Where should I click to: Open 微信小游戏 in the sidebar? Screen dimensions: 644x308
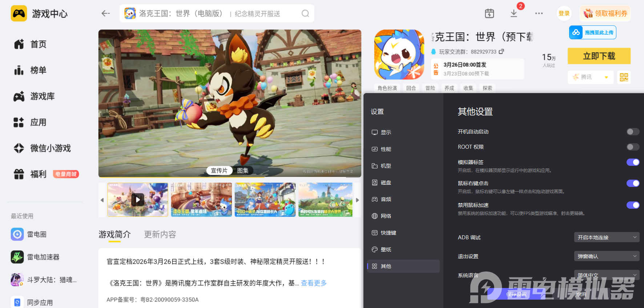point(43,148)
